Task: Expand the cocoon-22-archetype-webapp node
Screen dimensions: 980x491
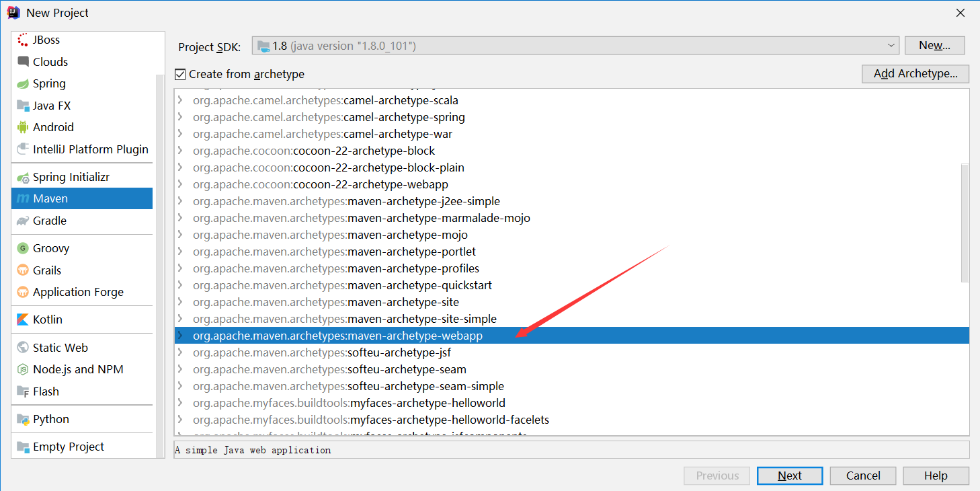Action: pyautogui.click(x=180, y=184)
